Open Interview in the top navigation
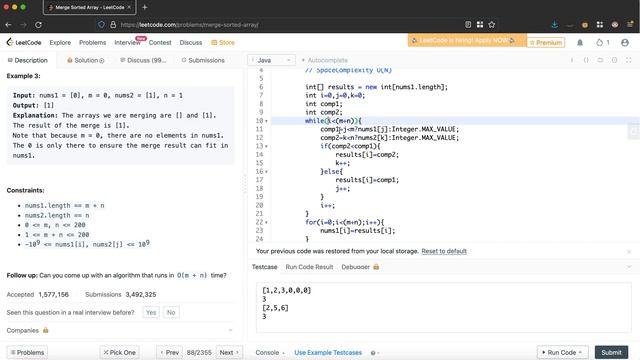Screen dimensions: 640x360 (127, 42)
